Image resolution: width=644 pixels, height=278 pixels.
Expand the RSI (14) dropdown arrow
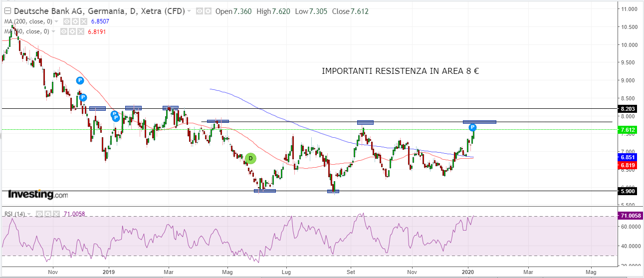coord(28,215)
